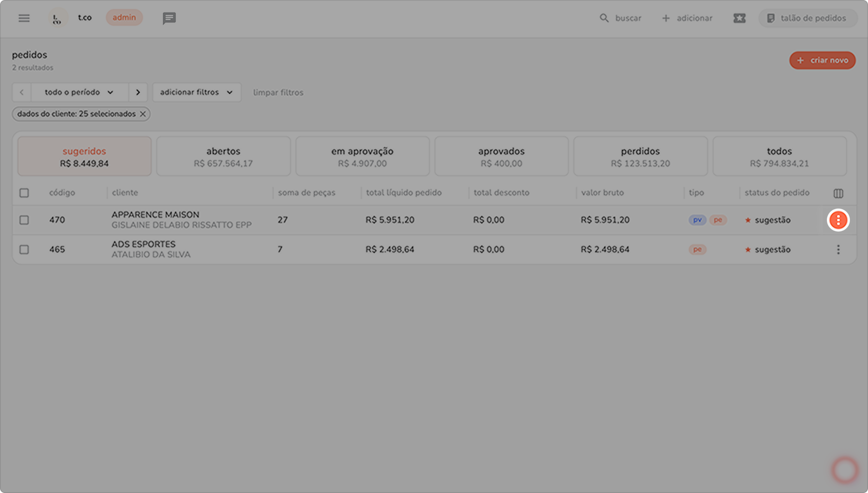Click the buscar search icon

click(604, 18)
